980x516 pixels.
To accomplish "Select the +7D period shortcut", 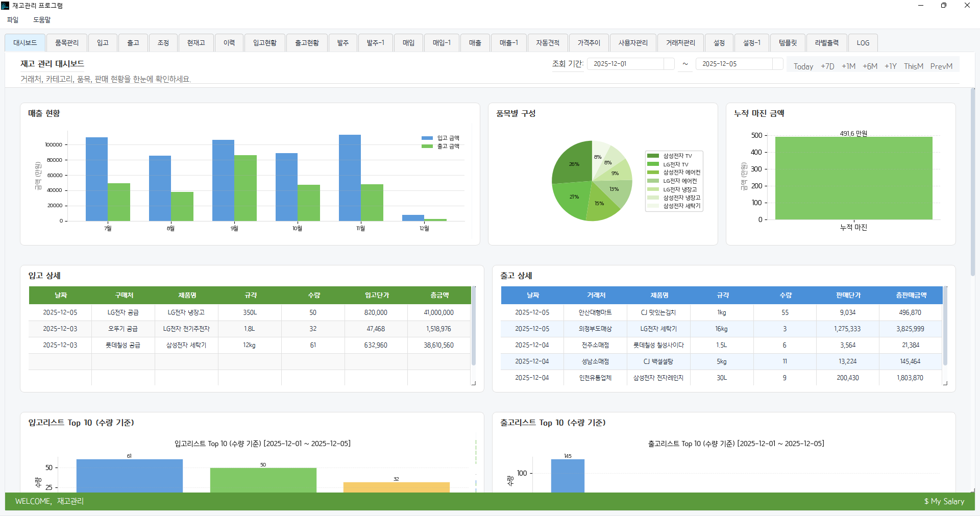I will point(827,66).
